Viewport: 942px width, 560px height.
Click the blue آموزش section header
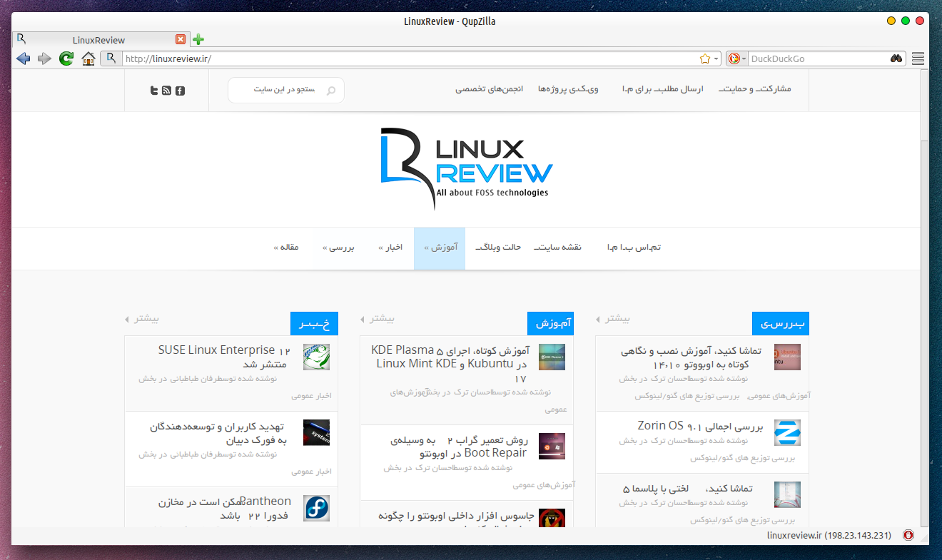tap(550, 324)
